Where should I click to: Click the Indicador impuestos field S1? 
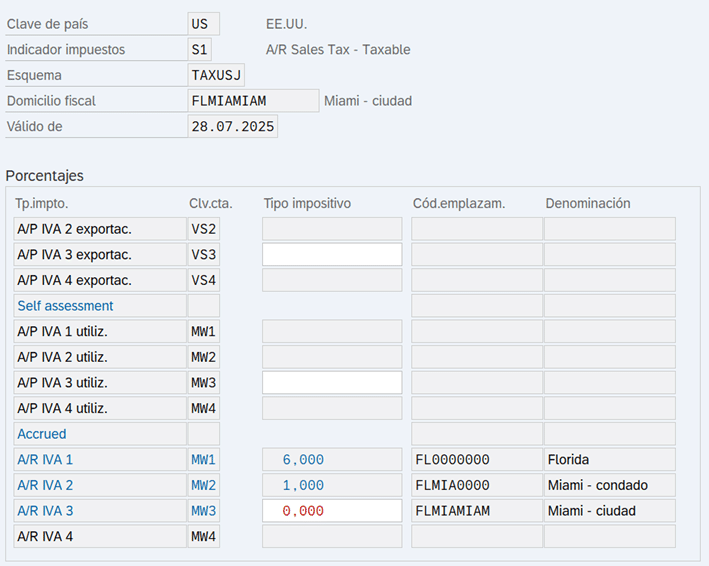[x=199, y=50]
